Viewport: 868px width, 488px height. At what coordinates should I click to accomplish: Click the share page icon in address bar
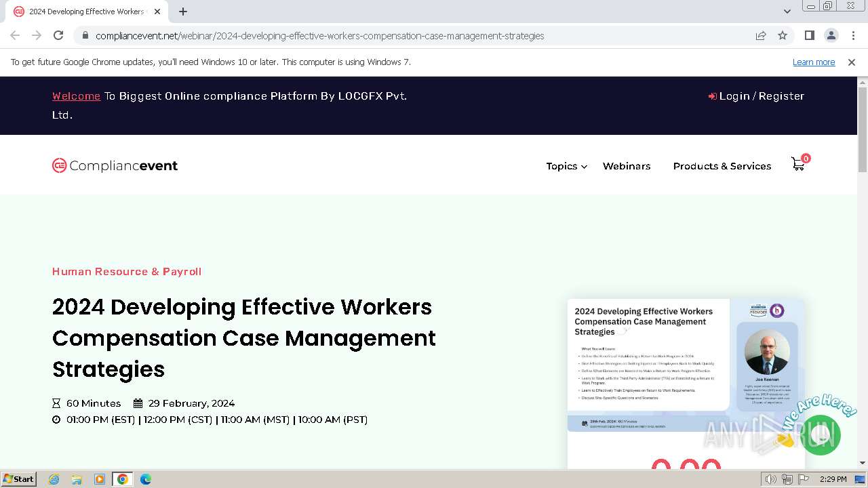(761, 36)
